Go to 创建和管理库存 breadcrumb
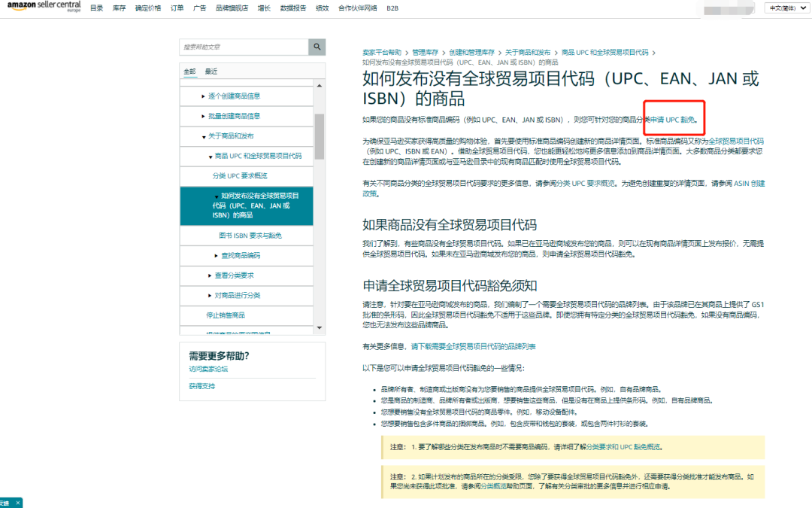 click(x=471, y=53)
